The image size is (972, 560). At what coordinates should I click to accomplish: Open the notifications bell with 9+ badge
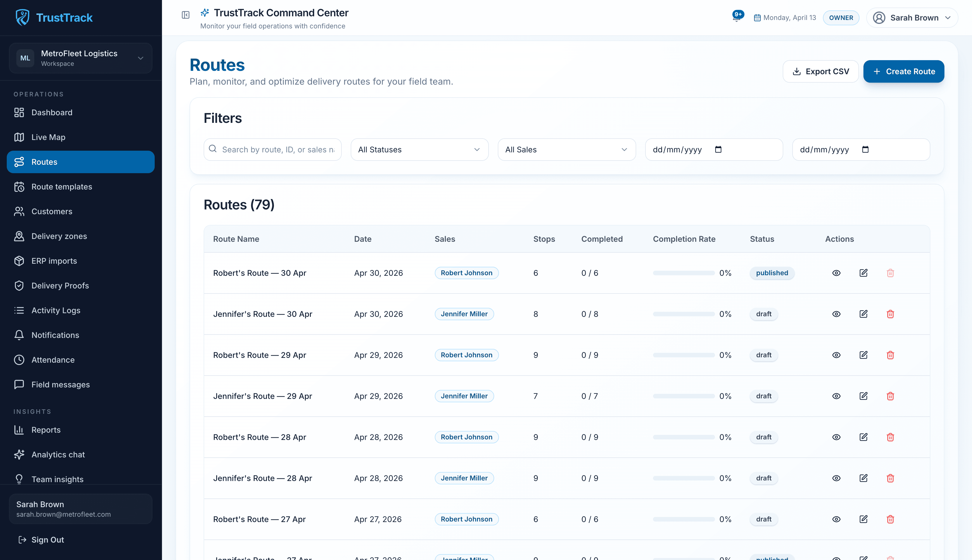[x=737, y=17]
